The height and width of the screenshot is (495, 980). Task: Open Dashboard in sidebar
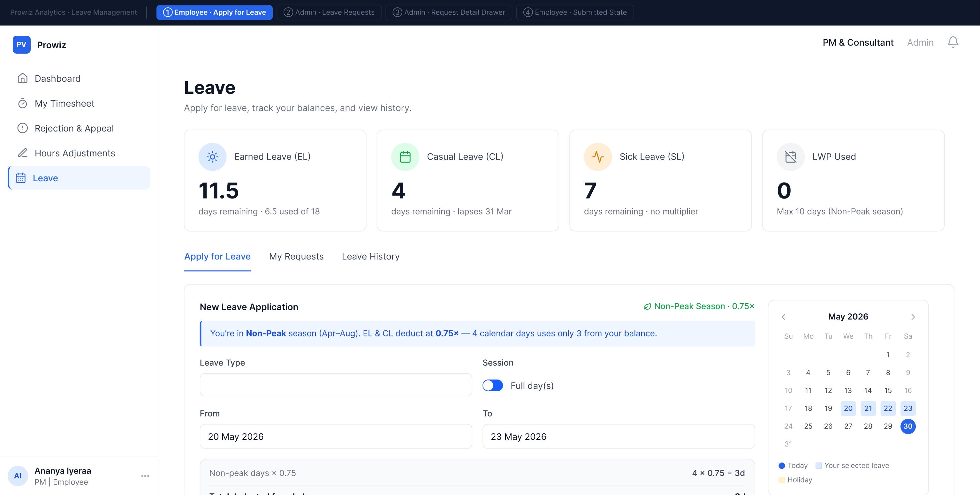tap(79, 78)
